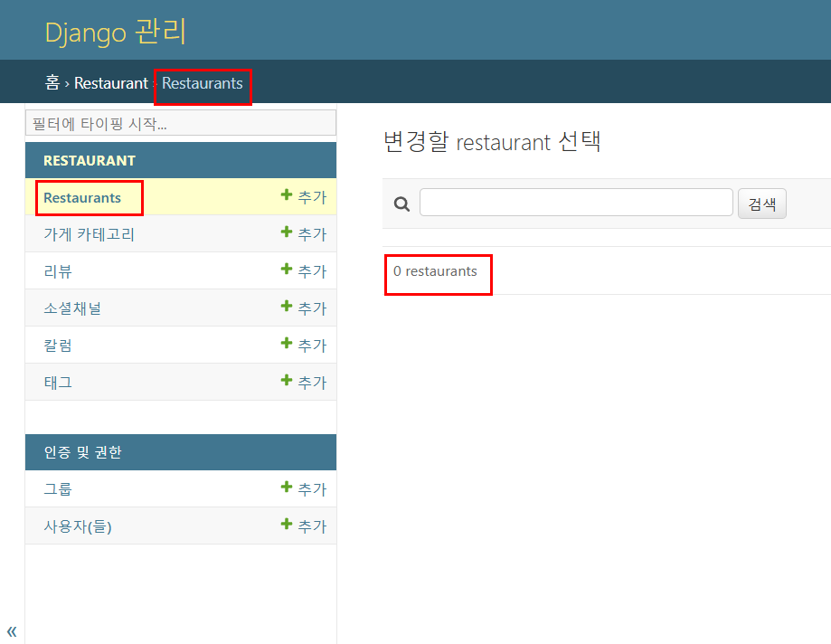This screenshot has width=831, height=644.
Task: Open 가게 카테고리 in the sidebar
Action: click(x=89, y=234)
